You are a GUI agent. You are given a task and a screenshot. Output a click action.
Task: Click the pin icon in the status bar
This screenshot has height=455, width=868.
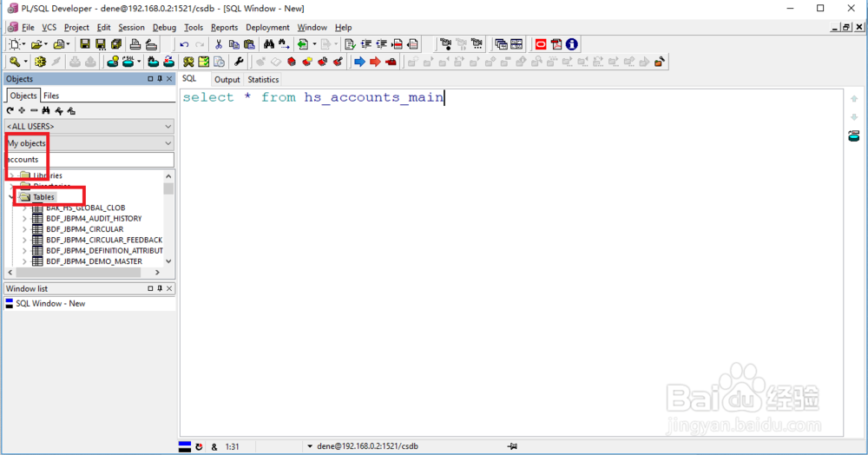click(x=512, y=446)
